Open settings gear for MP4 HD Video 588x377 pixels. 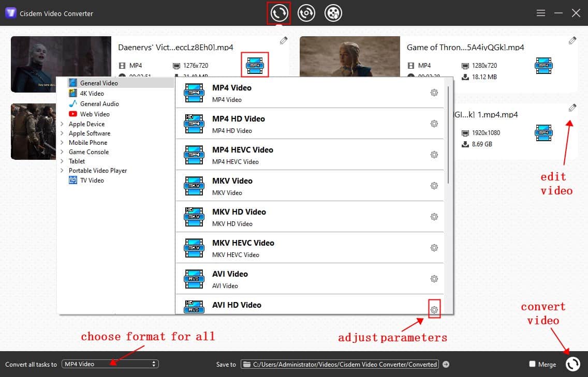click(434, 124)
